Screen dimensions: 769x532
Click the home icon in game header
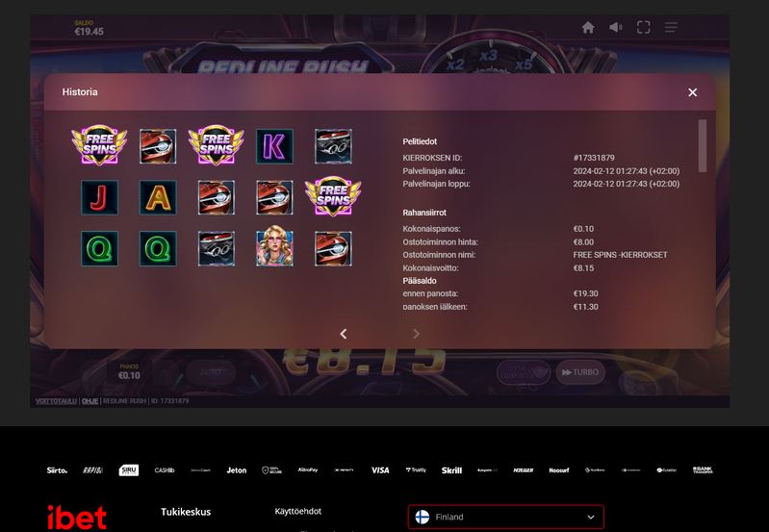(588, 28)
